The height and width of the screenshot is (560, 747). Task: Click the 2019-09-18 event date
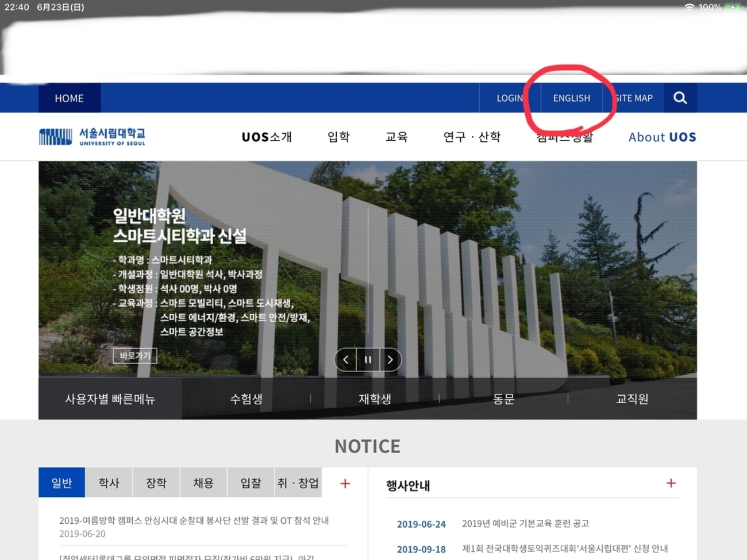pyautogui.click(x=421, y=549)
